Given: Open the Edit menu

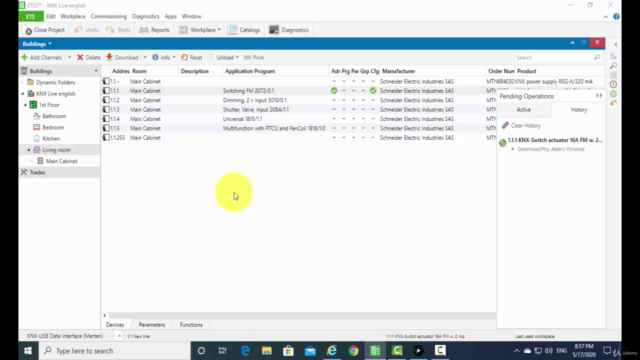Looking at the screenshot, I should [x=51, y=16].
